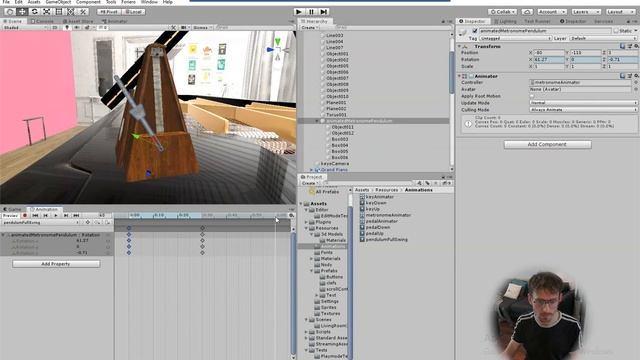Open the Window menu

coord(149,2)
